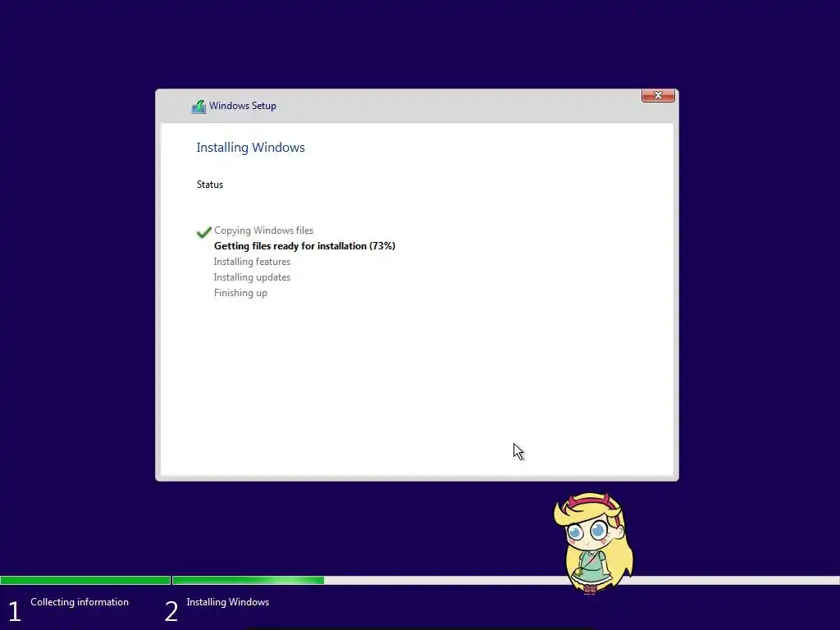Click the "Status" label
This screenshot has width=840, height=630.
[x=209, y=185]
